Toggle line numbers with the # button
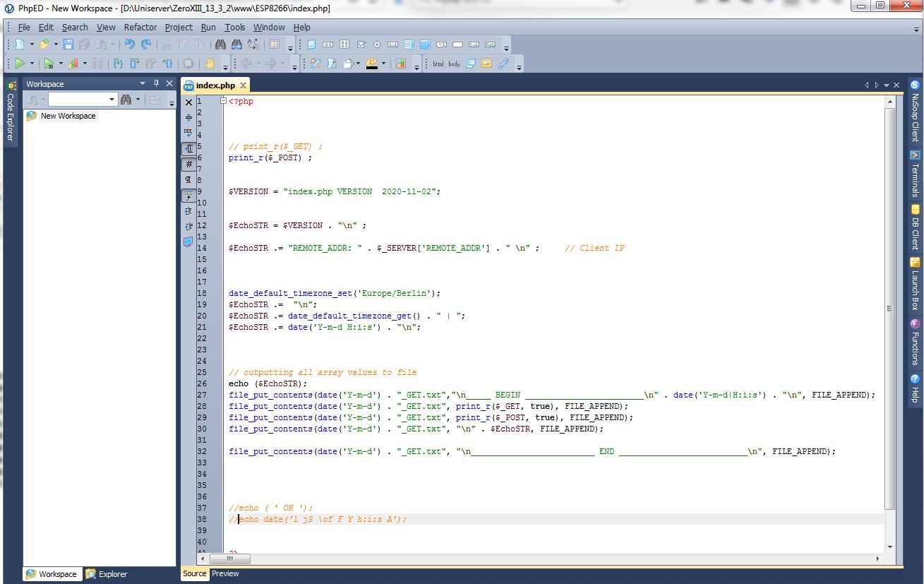This screenshot has height=584, width=924. [188, 165]
